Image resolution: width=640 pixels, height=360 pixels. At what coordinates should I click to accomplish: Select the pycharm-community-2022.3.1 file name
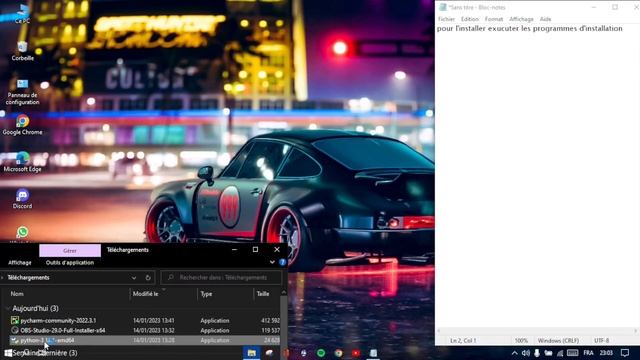coord(58,320)
